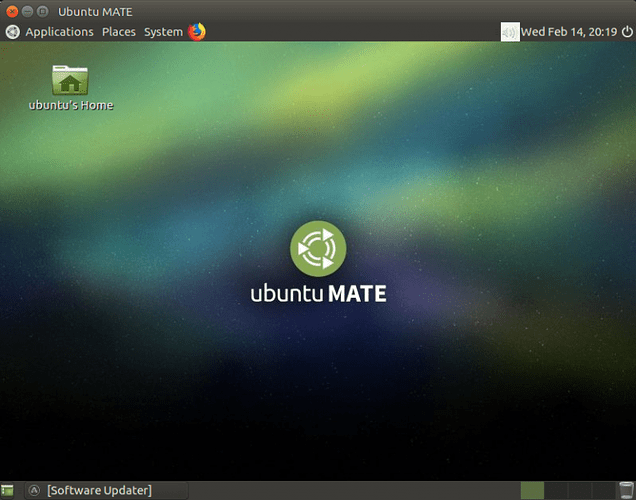Switch to the fourth workspace
This screenshot has height=500, width=636.
[x=601, y=490]
